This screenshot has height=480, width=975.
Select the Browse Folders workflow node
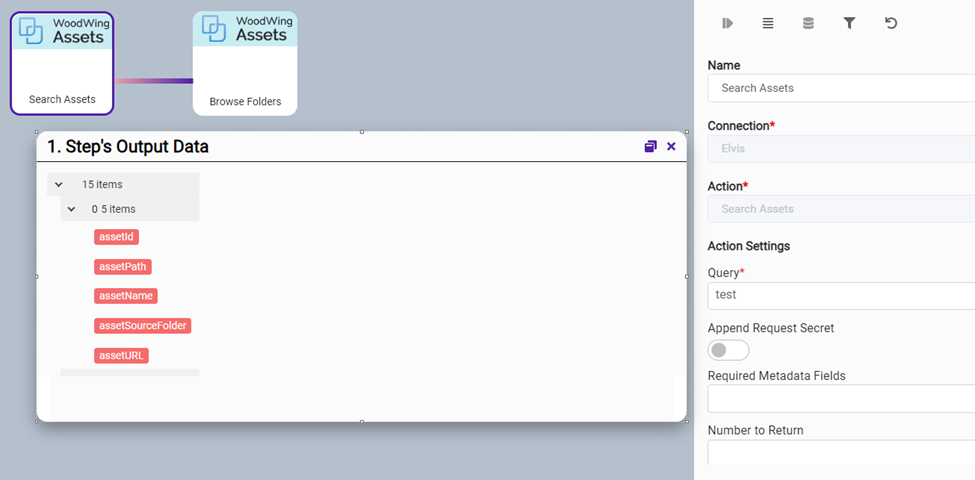pos(245,64)
